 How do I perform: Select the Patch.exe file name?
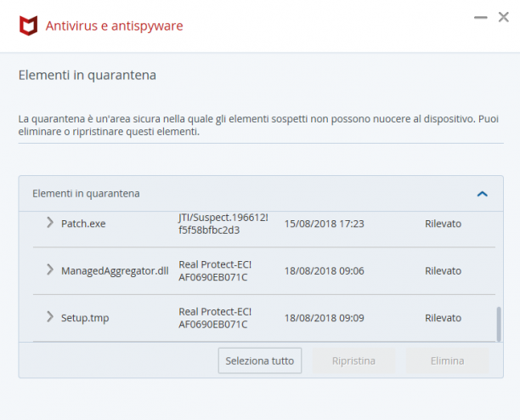tap(83, 224)
